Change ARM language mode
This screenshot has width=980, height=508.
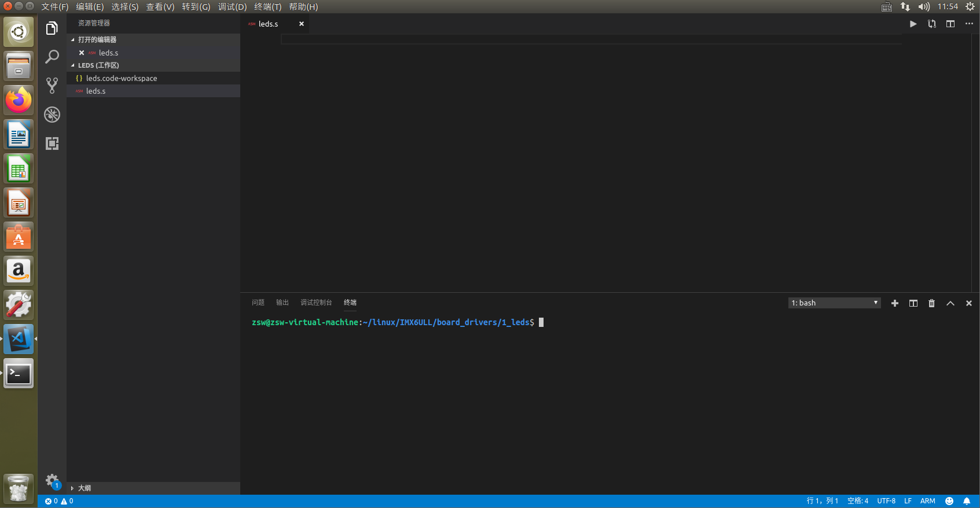[x=928, y=501]
